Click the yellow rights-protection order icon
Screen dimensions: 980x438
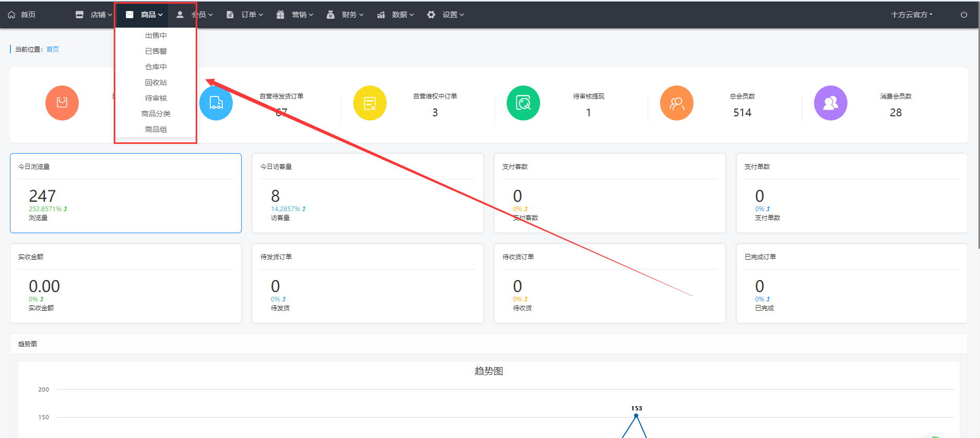click(x=369, y=103)
